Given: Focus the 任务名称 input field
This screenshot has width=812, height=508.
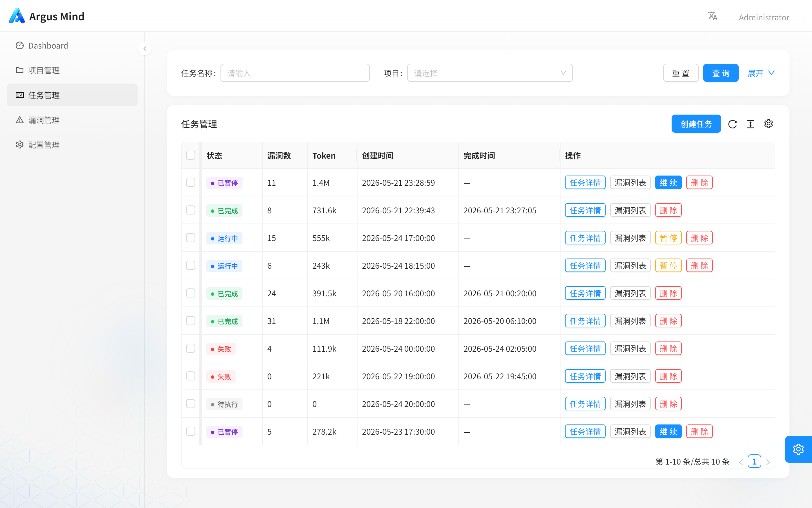Looking at the screenshot, I should pyautogui.click(x=295, y=73).
